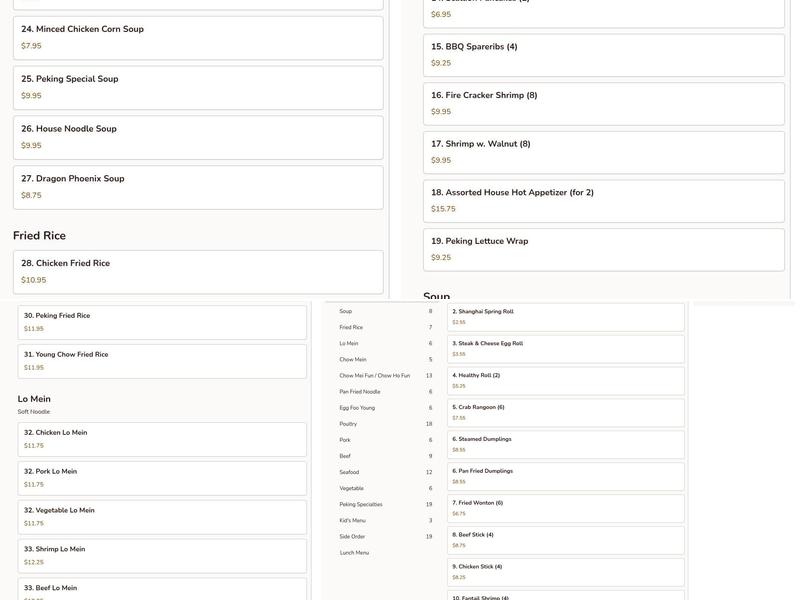This screenshot has width=800, height=600.
Task: Open the Kid's Menu category
Action: (x=352, y=521)
